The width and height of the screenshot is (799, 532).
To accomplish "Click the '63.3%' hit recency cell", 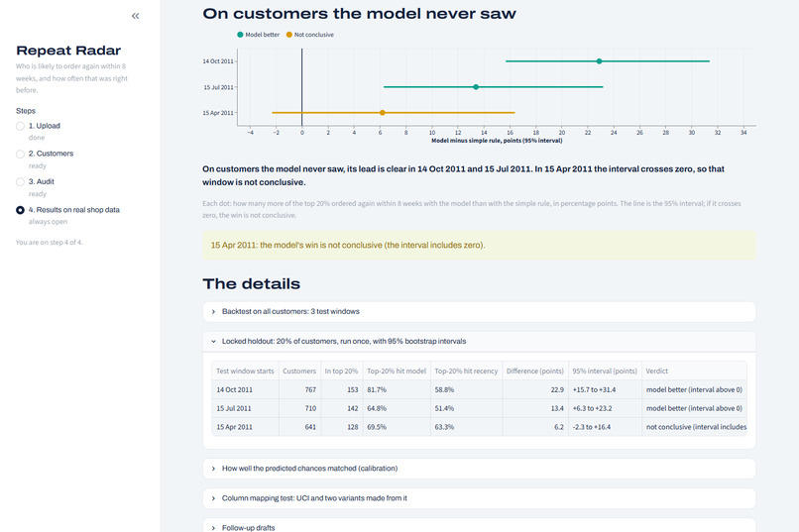I will pyautogui.click(x=466, y=427).
